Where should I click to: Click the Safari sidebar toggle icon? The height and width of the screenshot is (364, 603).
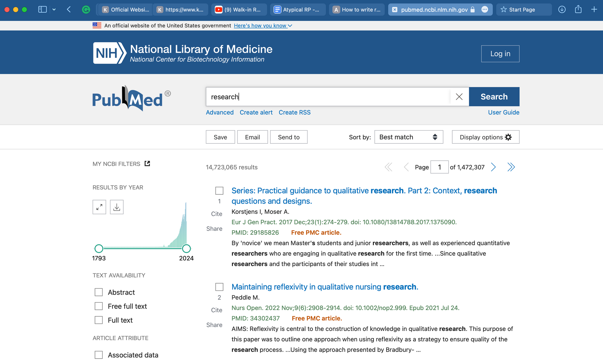click(x=43, y=9)
